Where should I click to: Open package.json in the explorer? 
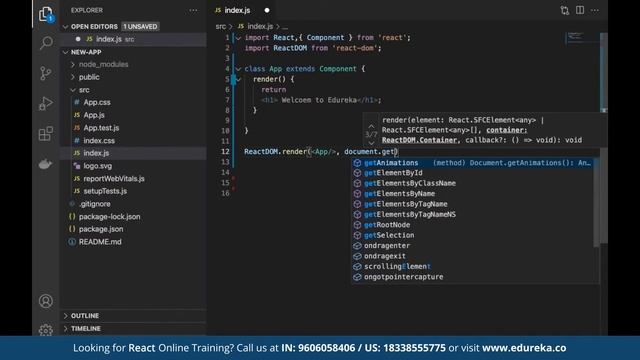click(134, 229)
